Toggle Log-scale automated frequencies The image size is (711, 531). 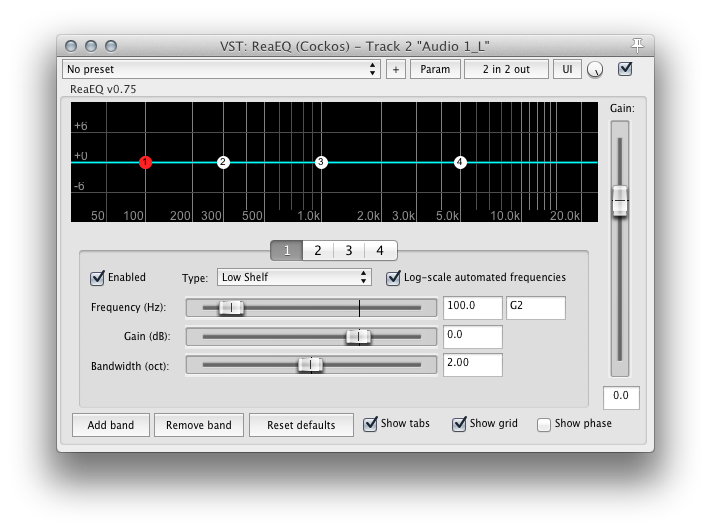pyautogui.click(x=393, y=278)
